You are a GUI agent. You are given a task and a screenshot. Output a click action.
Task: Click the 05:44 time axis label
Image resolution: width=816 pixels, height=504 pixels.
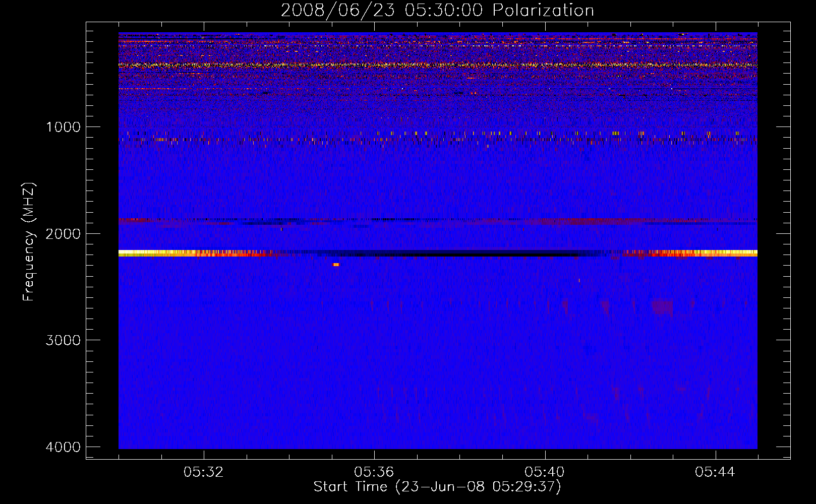(715, 472)
